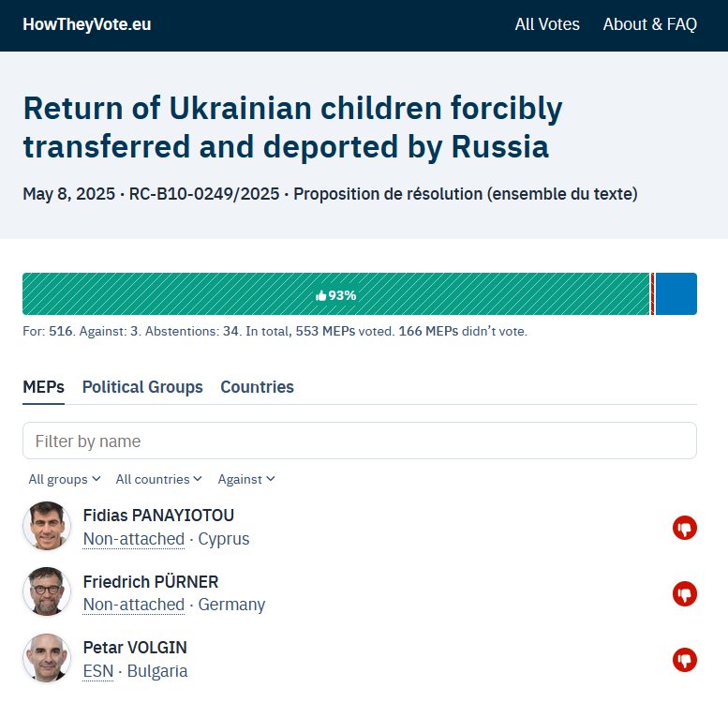
Task: Click Friedrich Pürner's profile photo
Action: (47, 592)
